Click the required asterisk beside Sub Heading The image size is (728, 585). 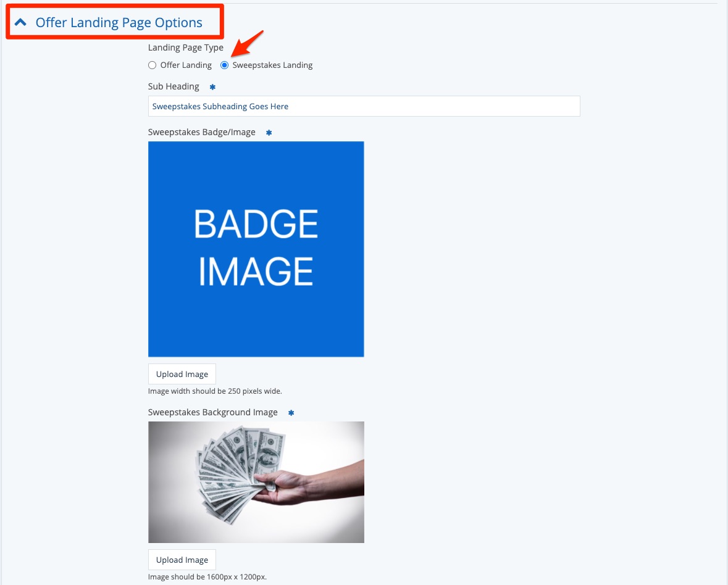pyautogui.click(x=212, y=87)
